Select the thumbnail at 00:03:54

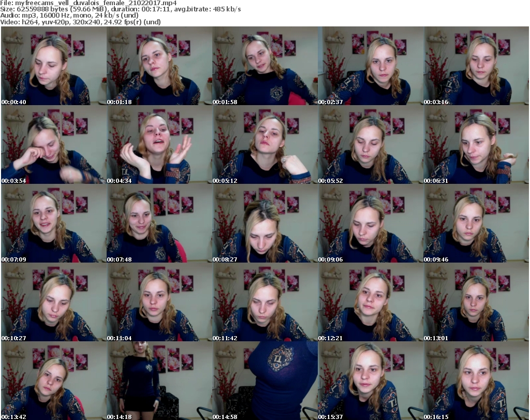[54, 144]
